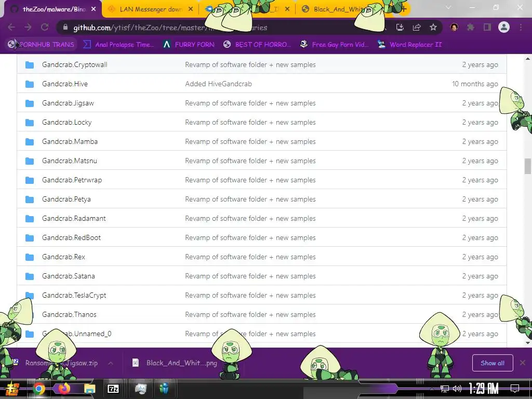Click the colored extension icon beside the star
The width and height of the screenshot is (532, 399).
454,27
